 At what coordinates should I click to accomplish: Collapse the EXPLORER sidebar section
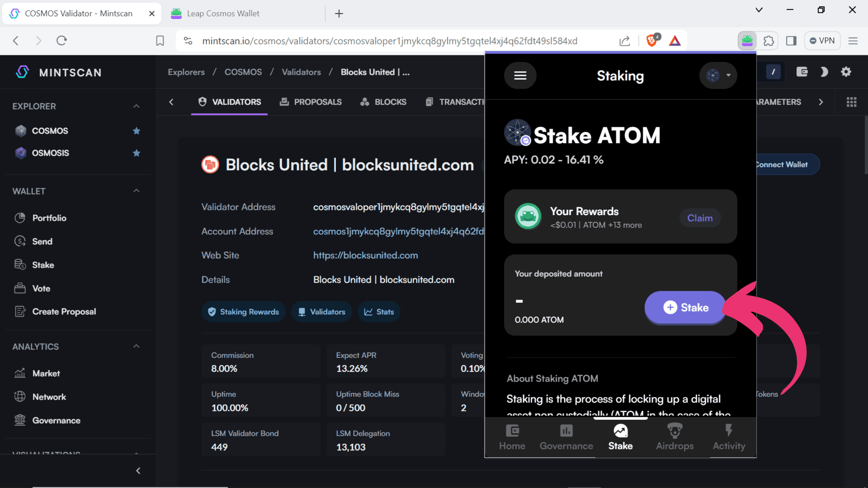137,106
